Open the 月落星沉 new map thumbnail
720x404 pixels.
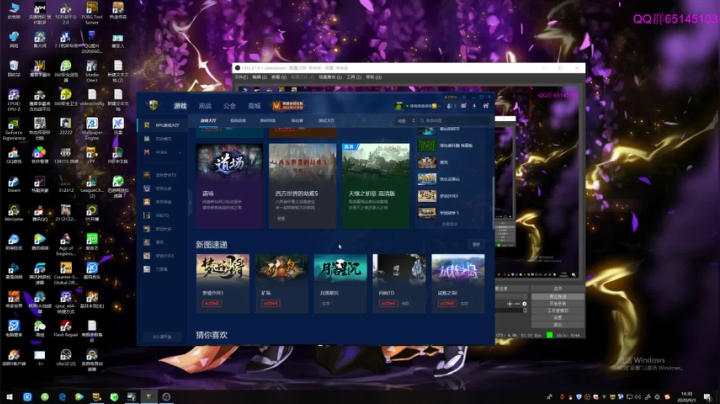340,269
